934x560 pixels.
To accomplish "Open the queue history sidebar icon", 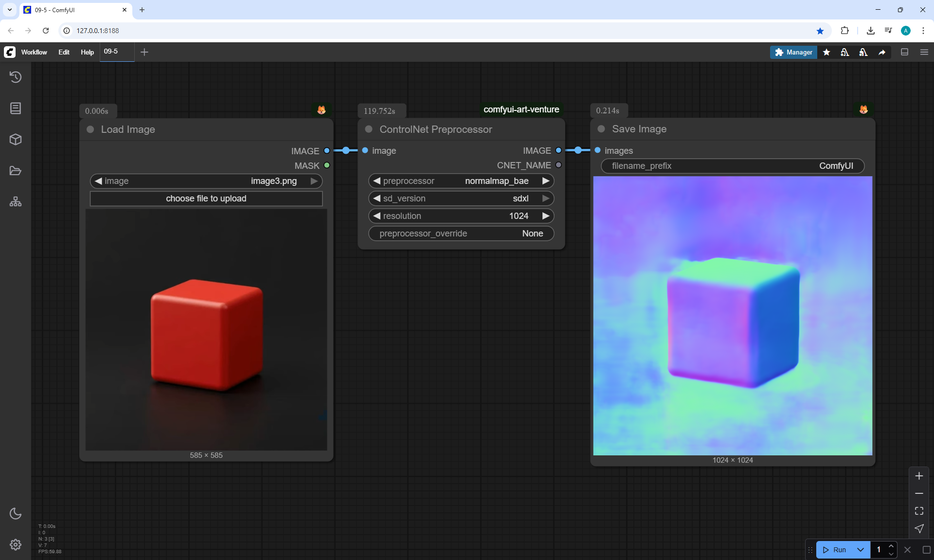I will click(x=16, y=77).
